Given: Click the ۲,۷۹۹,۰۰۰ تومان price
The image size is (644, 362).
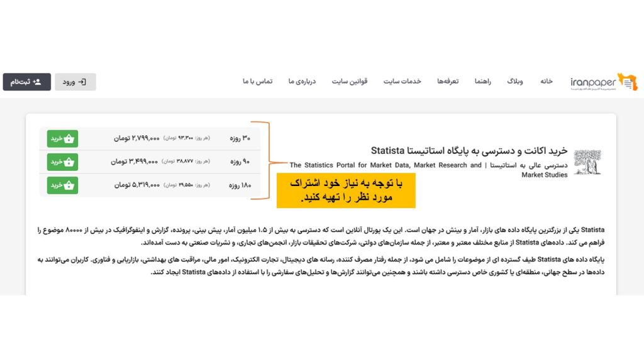Looking at the screenshot, I should [136, 138].
